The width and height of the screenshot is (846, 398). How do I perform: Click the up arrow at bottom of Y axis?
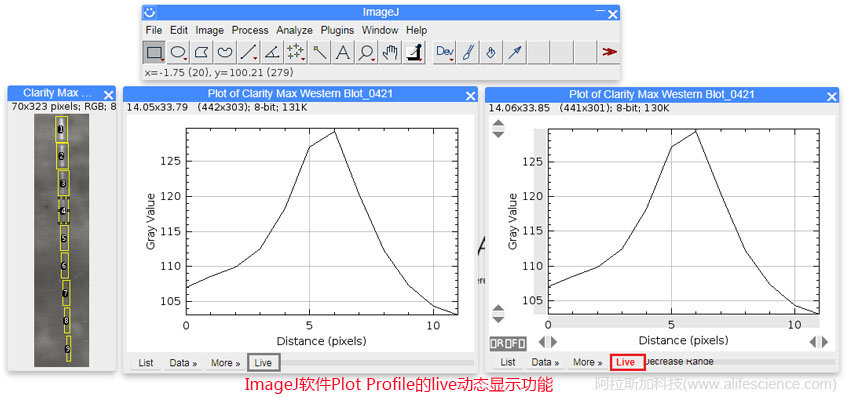(x=498, y=308)
